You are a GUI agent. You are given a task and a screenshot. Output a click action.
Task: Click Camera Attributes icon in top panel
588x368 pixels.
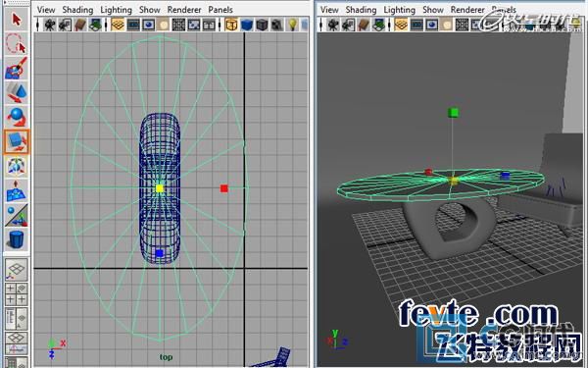[x=65, y=26]
